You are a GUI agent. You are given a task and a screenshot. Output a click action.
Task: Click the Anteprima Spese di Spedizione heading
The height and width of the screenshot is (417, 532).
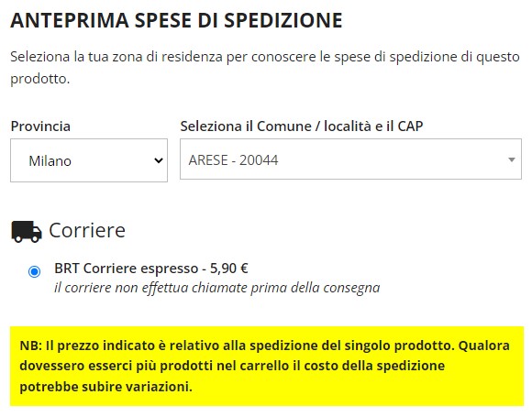176,20
